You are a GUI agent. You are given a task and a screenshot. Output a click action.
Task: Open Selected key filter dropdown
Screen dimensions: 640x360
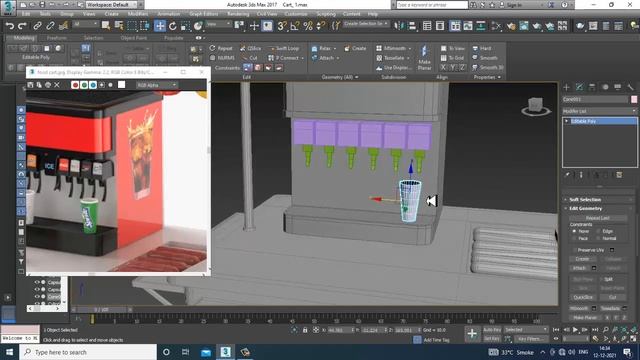click(526, 330)
